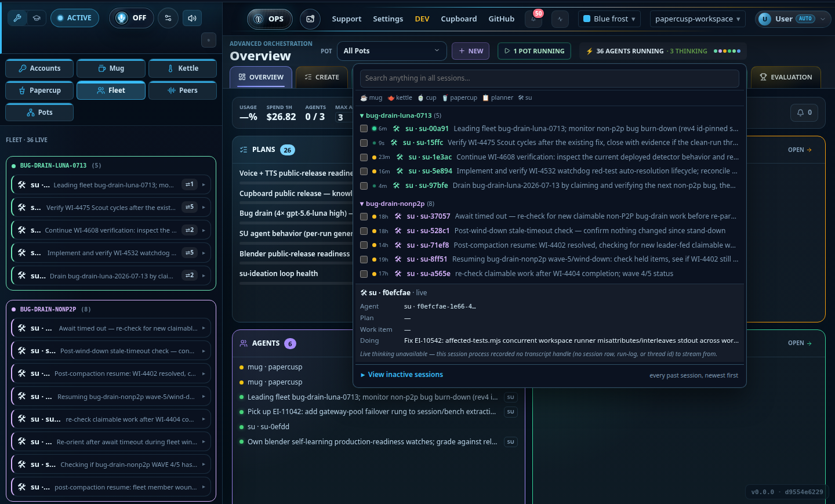Expand View inactive sessions

click(401, 375)
